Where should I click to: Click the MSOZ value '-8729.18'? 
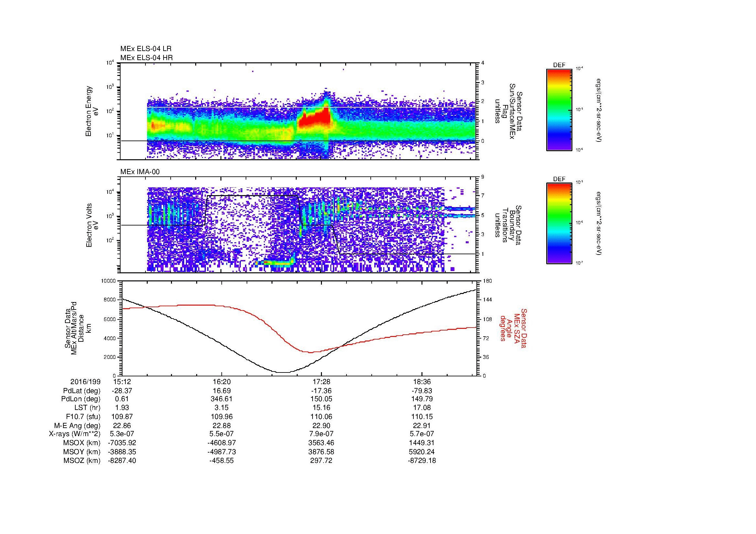pos(422,461)
